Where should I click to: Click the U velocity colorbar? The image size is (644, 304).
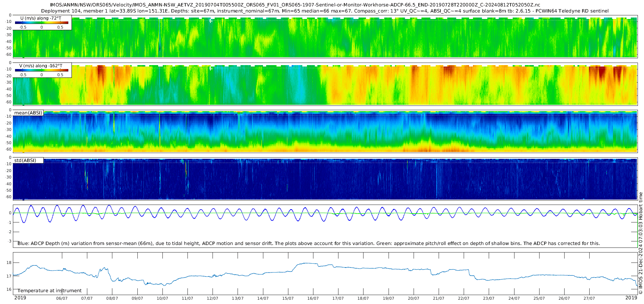(42, 23)
